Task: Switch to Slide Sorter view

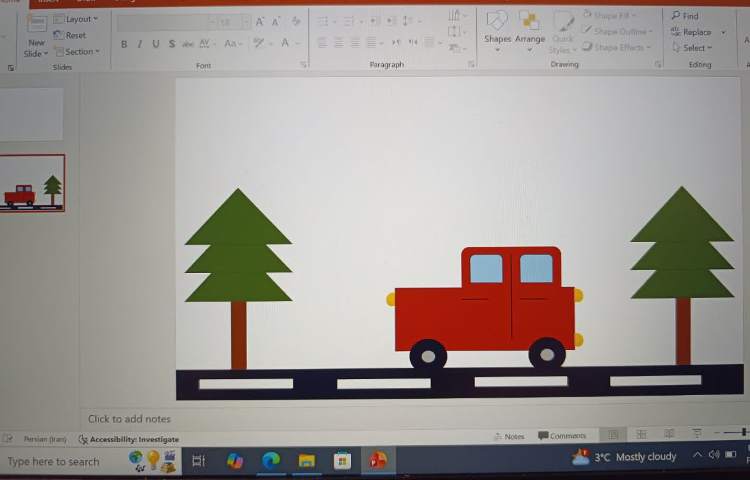Action: (641, 434)
